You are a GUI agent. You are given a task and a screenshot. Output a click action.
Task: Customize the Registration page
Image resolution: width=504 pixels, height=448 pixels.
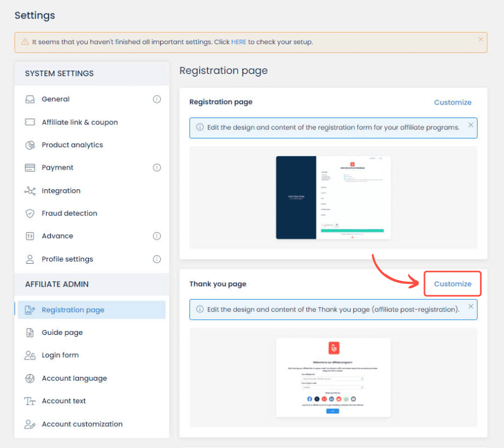pos(452,102)
